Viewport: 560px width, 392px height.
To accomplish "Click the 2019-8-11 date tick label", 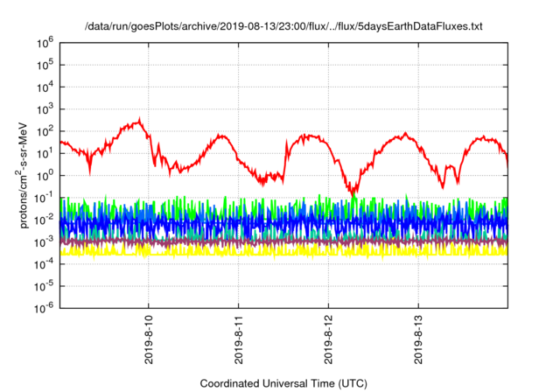I will (x=239, y=339).
